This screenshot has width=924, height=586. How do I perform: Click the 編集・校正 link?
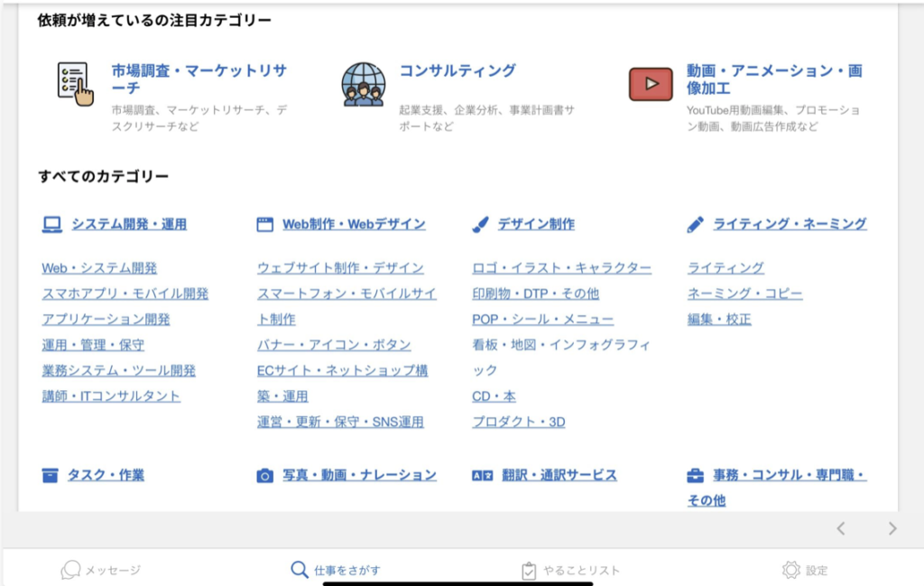tap(719, 319)
